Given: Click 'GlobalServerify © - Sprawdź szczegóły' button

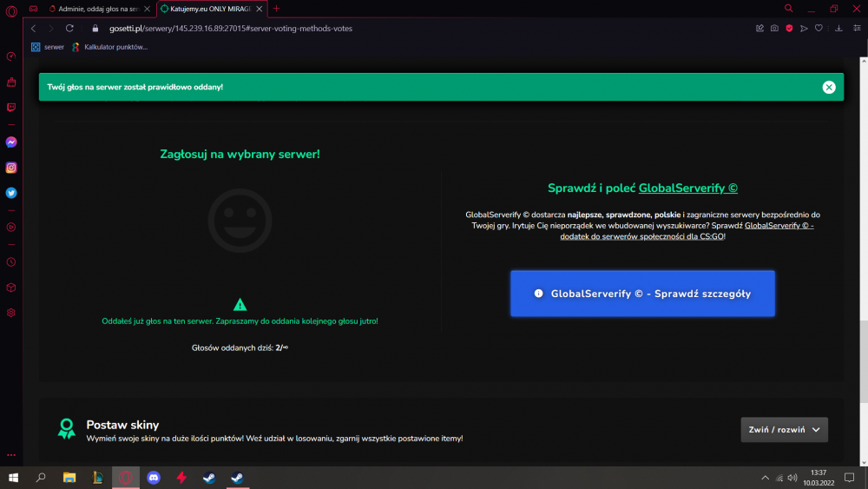Looking at the screenshot, I should (642, 294).
